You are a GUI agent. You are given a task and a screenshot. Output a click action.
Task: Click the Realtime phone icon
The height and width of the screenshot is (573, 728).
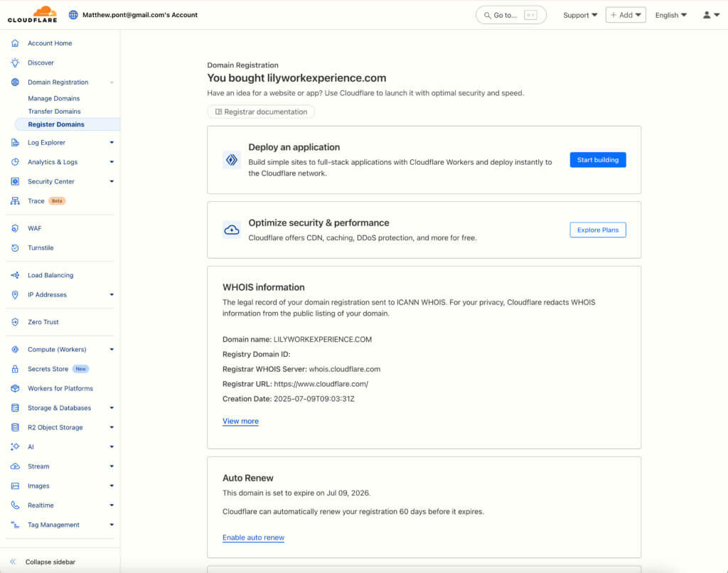15,505
